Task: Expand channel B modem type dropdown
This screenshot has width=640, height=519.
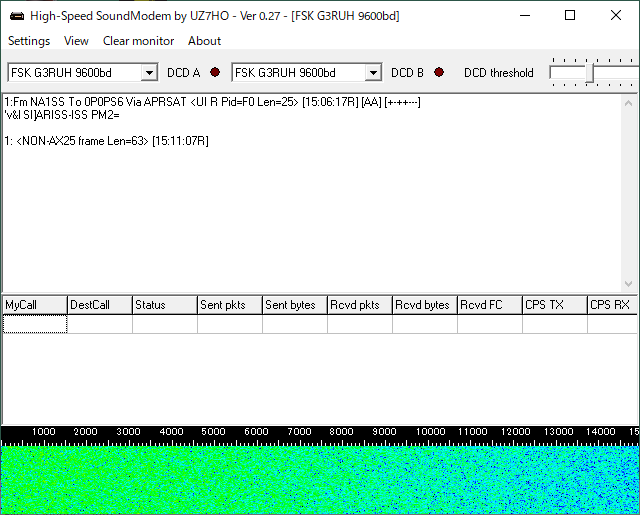Action: pyautogui.click(x=373, y=73)
